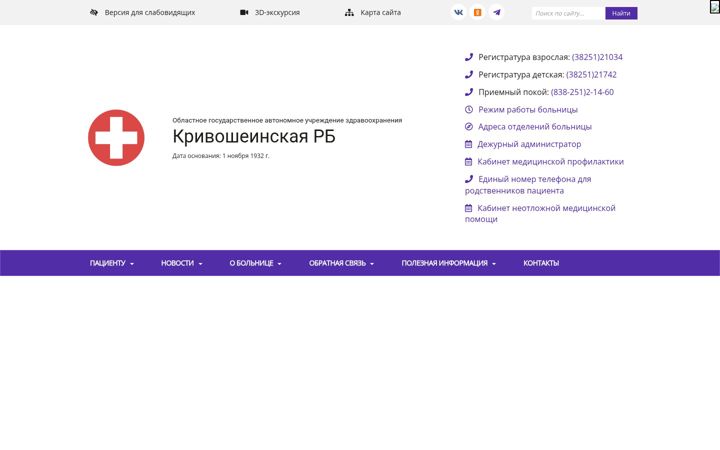Open the Telegram channel icon
Viewport: 720px width, 450px height.
pos(497,12)
